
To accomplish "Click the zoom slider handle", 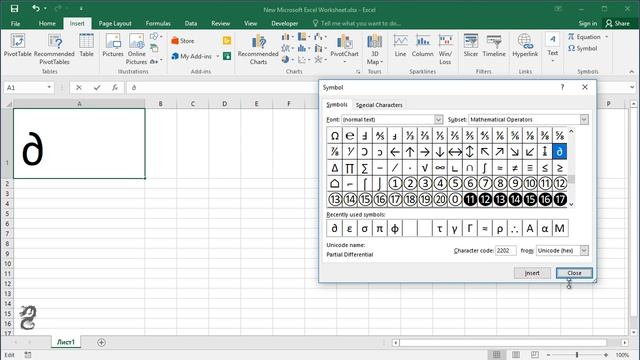I will pos(577,355).
